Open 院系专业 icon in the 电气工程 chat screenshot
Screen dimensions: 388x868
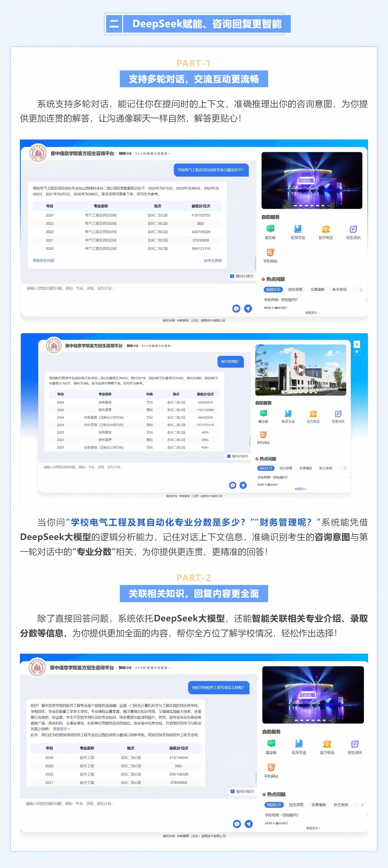(x=298, y=229)
